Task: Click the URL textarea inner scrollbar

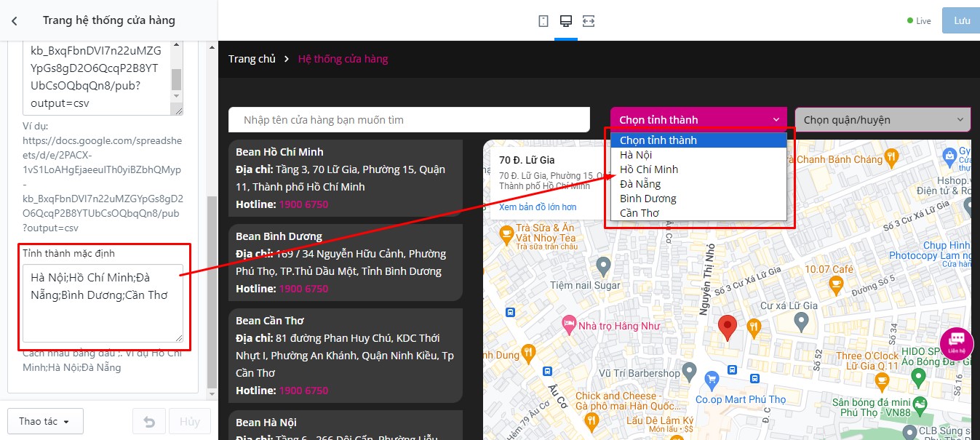Action: pos(177,79)
